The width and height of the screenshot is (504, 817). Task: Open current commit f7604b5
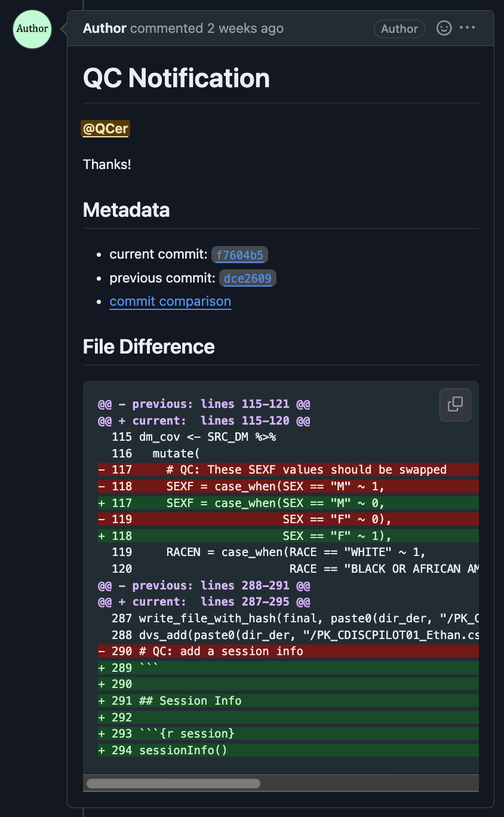point(239,255)
